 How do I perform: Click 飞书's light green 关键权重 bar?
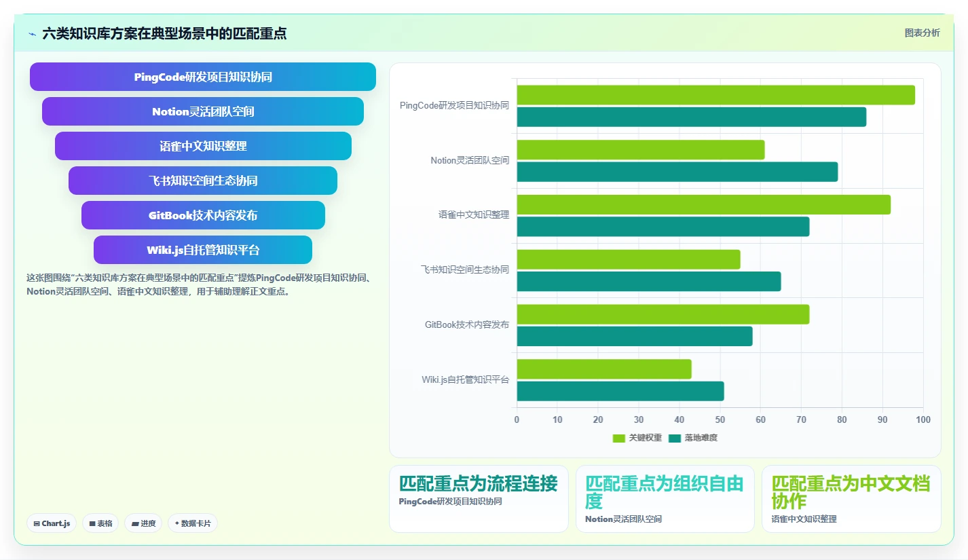click(628, 259)
